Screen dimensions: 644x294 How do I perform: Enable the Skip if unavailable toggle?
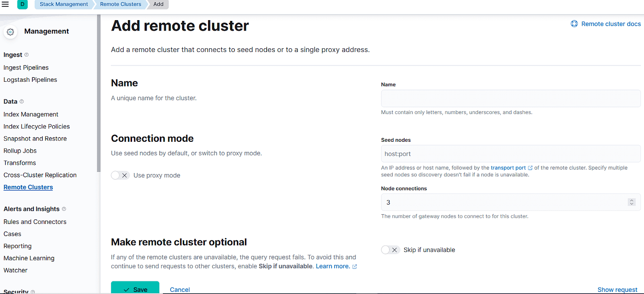[390, 250]
